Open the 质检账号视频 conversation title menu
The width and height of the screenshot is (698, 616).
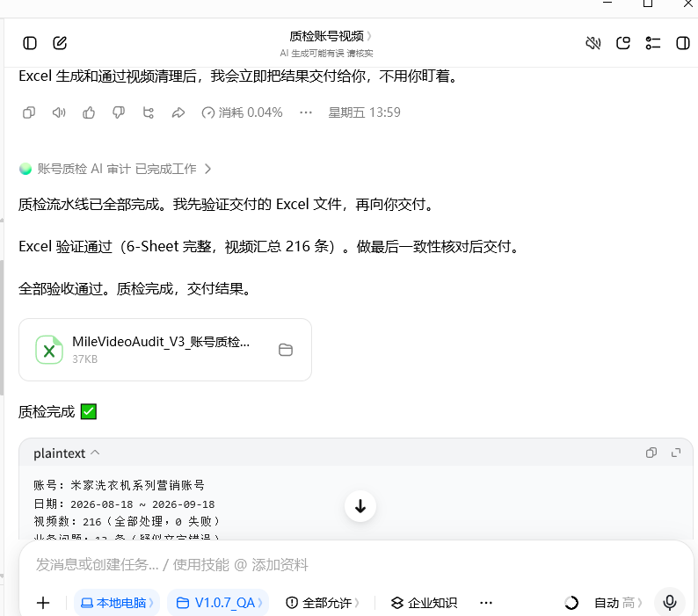pyautogui.click(x=330, y=36)
